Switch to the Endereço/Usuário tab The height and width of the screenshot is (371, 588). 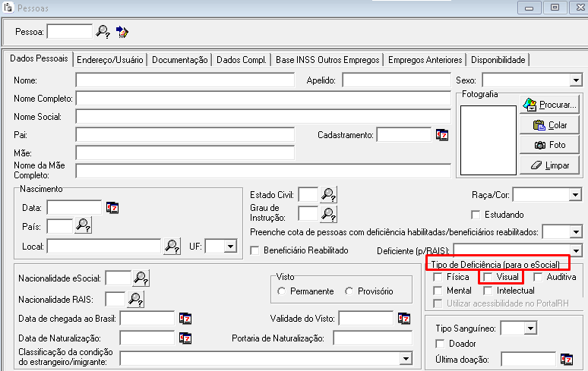click(109, 60)
